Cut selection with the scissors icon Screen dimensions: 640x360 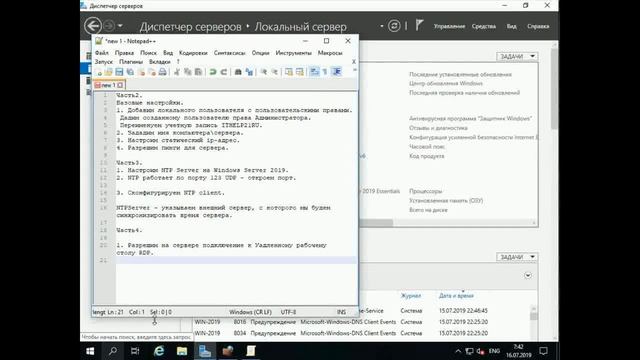pyautogui.click(x=177, y=72)
